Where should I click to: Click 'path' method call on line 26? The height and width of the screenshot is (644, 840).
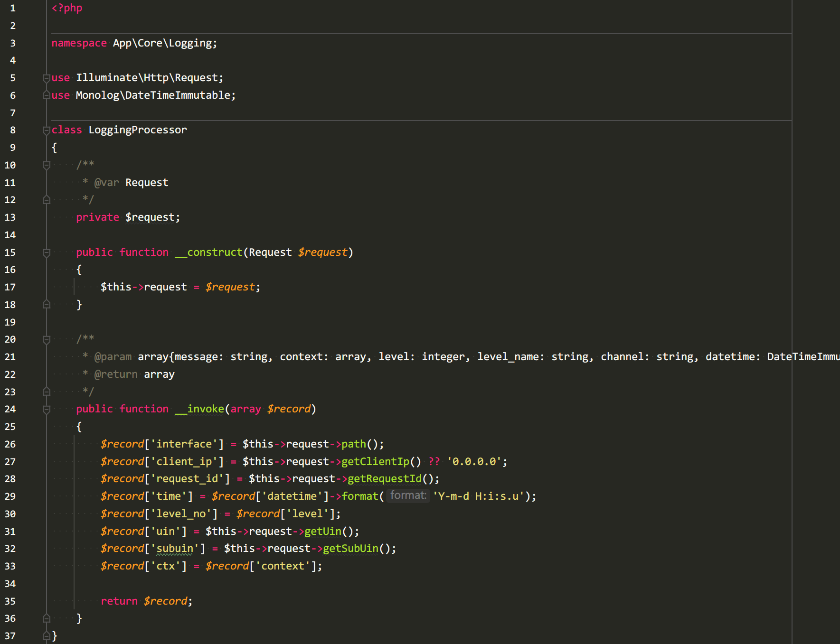click(354, 444)
